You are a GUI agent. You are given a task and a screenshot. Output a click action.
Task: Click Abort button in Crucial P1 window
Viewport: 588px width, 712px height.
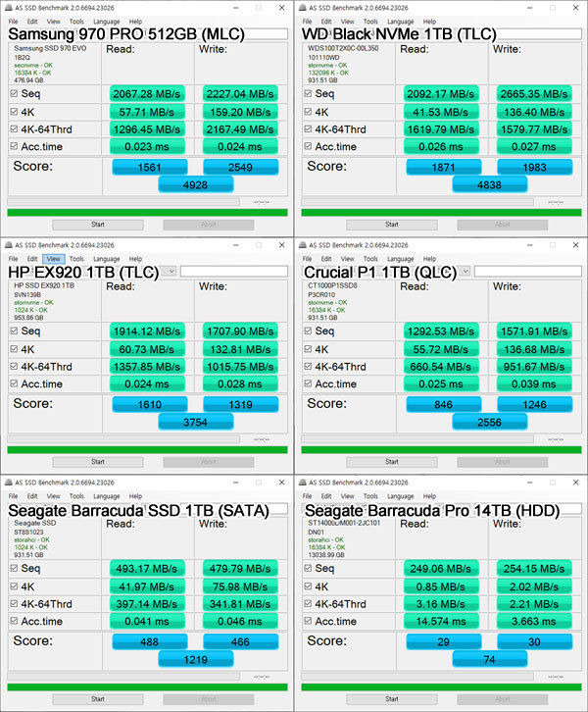503,462
